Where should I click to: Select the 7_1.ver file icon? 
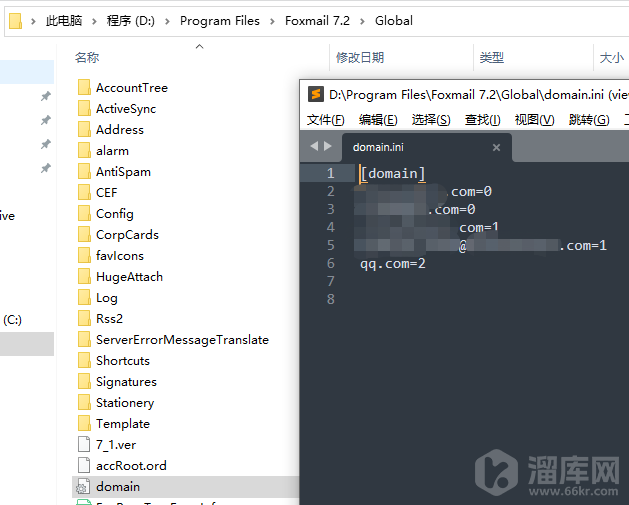(84, 444)
